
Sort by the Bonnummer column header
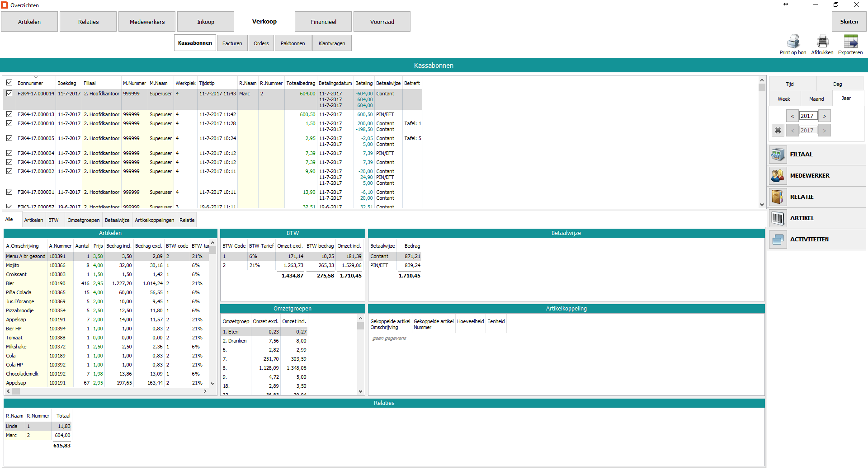tap(30, 83)
